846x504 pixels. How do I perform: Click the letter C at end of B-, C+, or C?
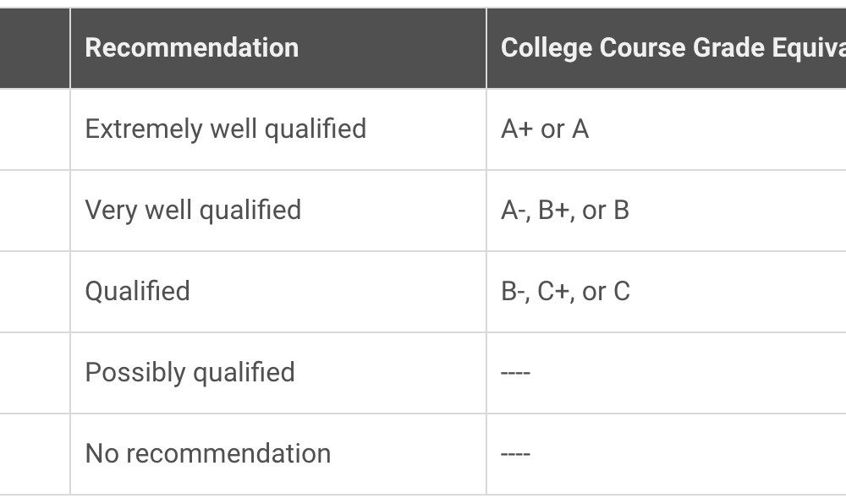[622, 292]
